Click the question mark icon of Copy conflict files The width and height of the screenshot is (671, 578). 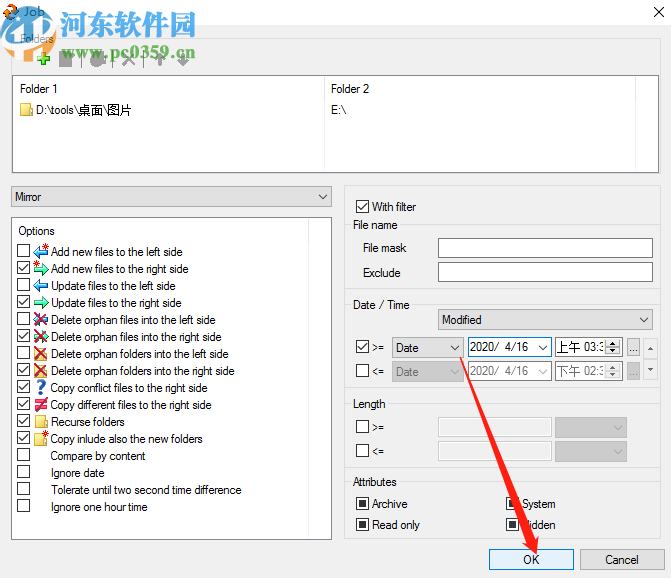pos(41,387)
